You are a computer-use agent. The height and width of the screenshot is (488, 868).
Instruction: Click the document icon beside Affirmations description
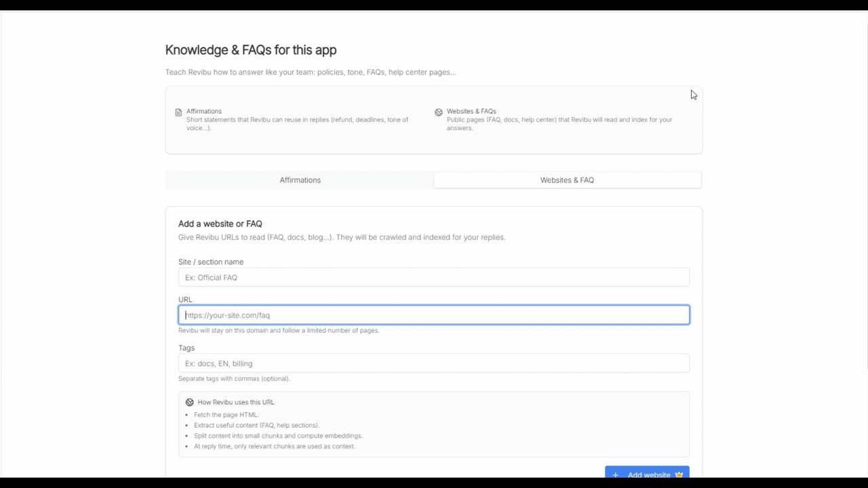[x=178, y=111]
